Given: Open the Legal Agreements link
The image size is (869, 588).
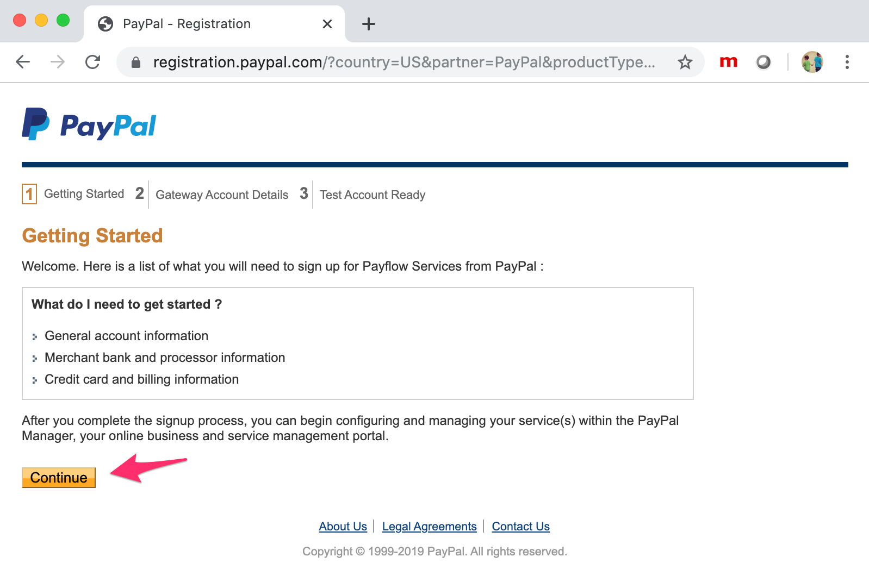Looking at the screenshot, I should pos(429,526).
